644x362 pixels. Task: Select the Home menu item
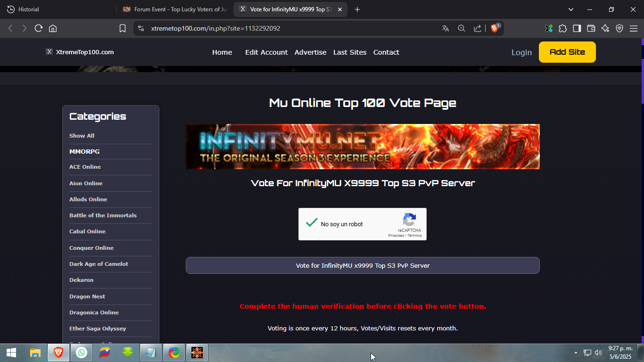(222, 52)
